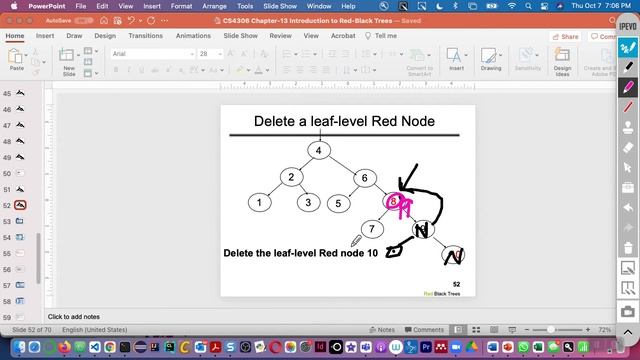The width and height of the screenshot is (640, 360).
Task: Select the magenta pen in IPEVO toolbar
Action: [x=628, y=87]
